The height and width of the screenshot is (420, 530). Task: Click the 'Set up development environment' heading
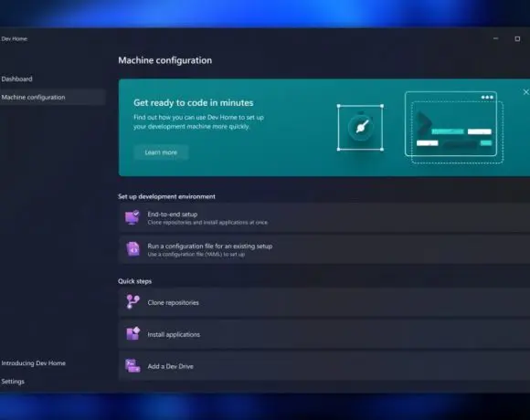pos(166,196)
